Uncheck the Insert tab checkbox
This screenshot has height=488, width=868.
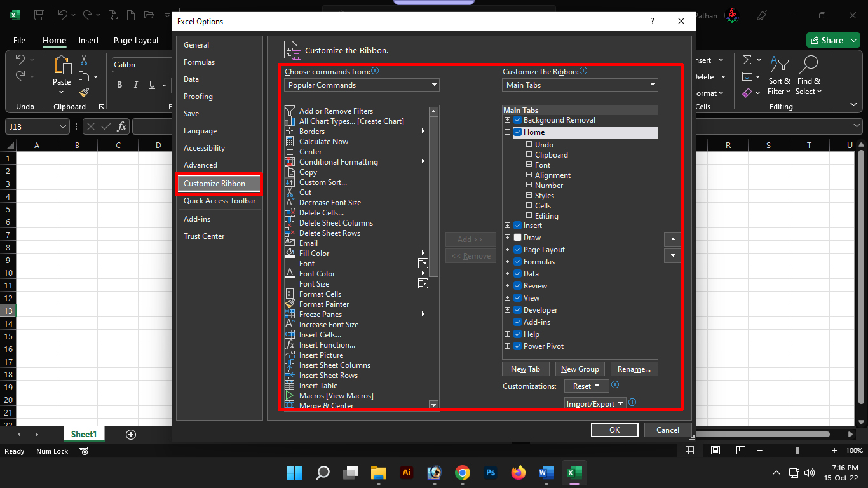(x=517, y=226)
